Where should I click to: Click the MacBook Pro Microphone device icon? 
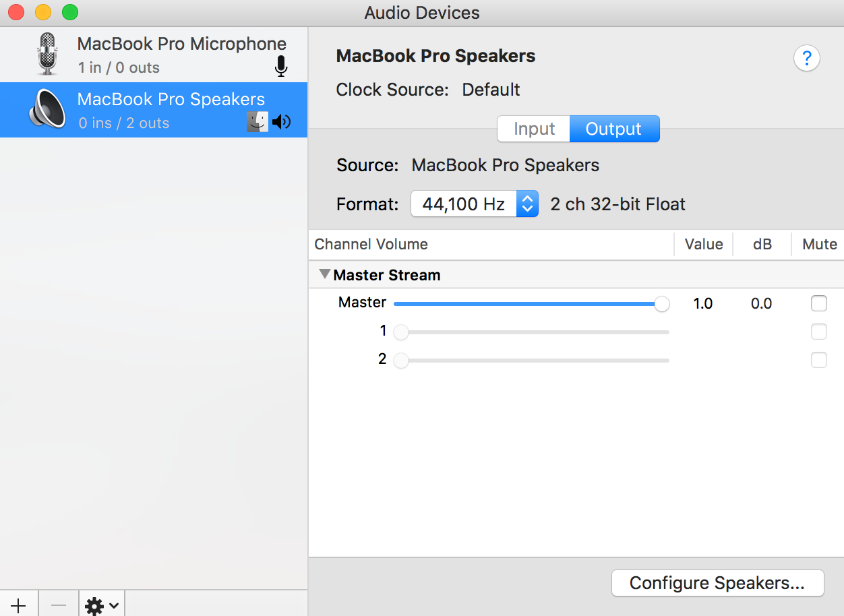click(47, 54)
